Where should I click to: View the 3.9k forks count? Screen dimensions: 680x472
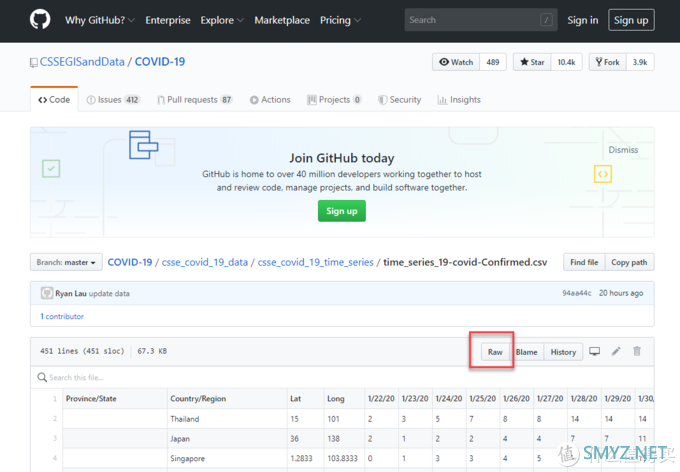(640, 62)
